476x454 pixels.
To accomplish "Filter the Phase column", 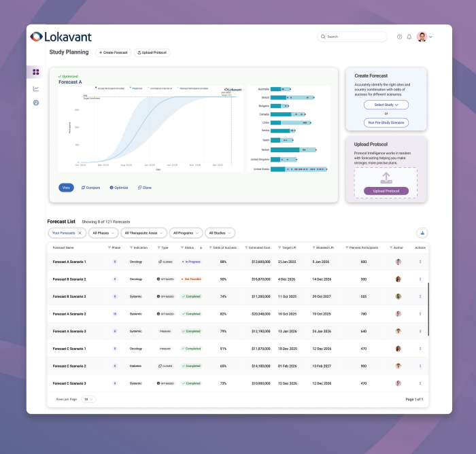I will [109, 247].
